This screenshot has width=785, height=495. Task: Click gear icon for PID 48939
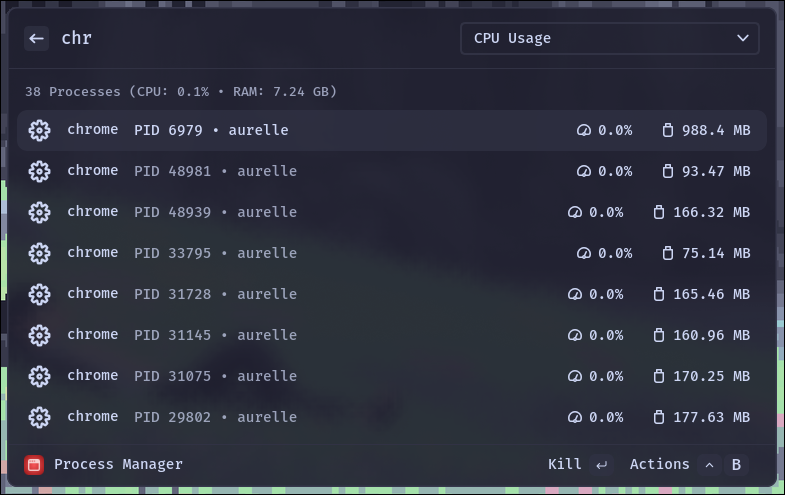39,212
